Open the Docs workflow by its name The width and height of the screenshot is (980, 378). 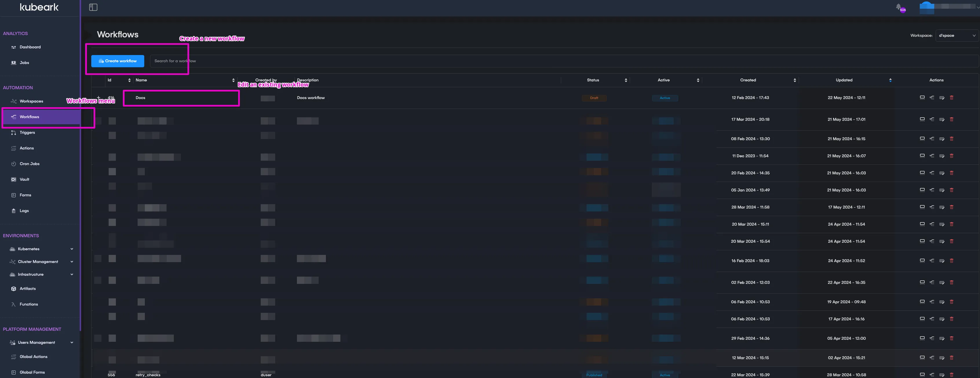(140, 98)
